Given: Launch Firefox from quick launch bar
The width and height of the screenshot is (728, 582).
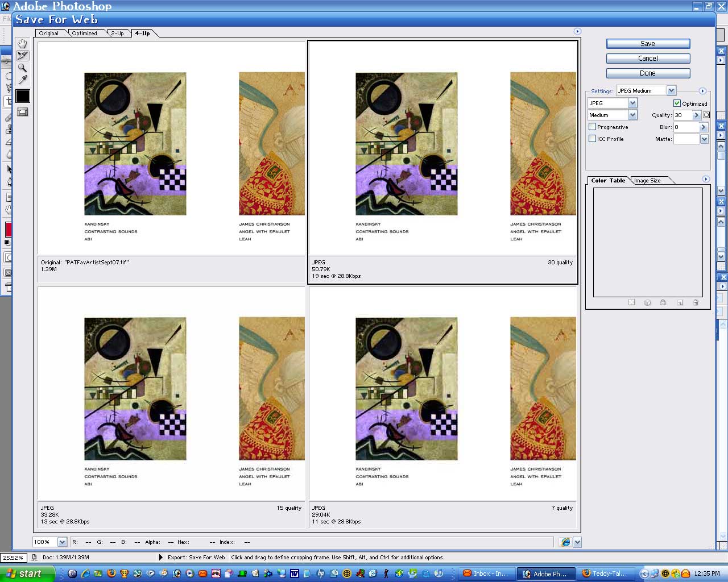Looking at the screenshot, I should (111, 573).
